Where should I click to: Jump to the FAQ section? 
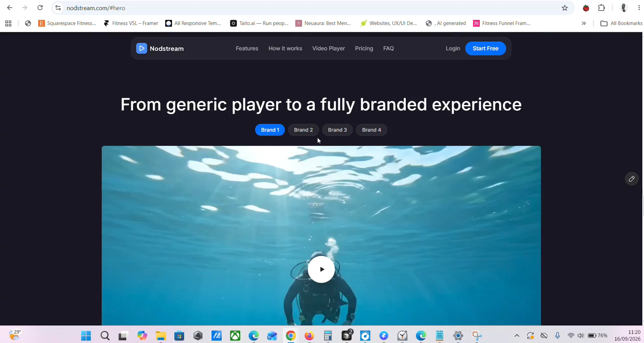(x=388, y=48)
